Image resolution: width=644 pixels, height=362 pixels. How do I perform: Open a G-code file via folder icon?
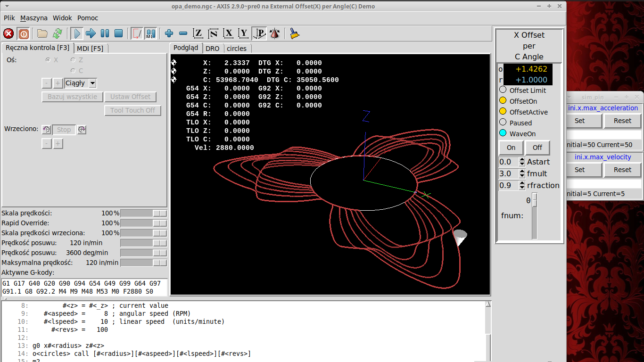click(42, 33)
